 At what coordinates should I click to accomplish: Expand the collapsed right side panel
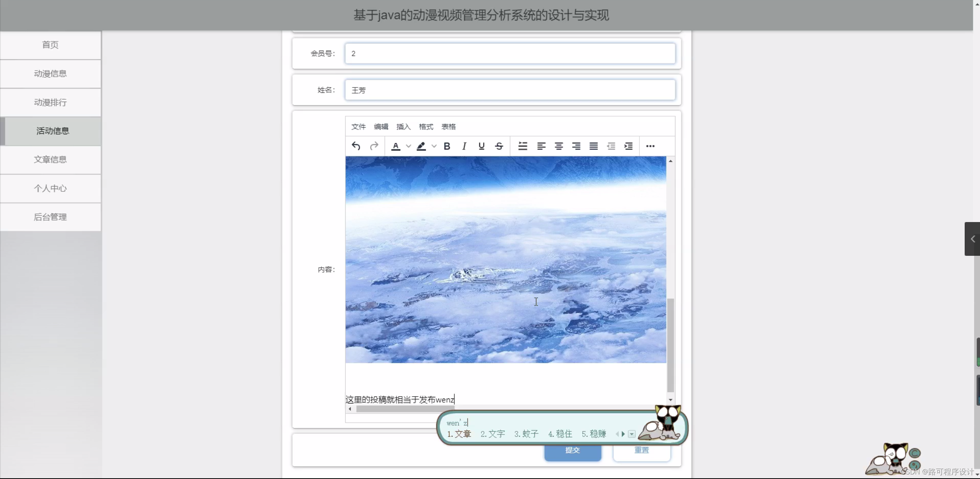click(x=972, y=239)
